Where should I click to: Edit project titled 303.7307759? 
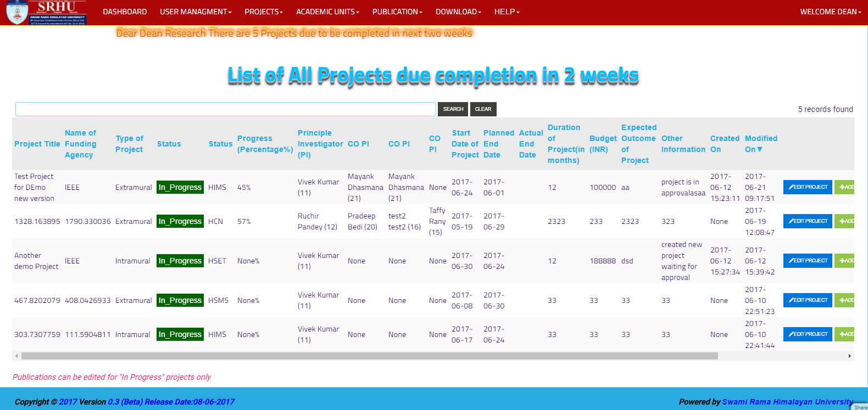[x=808, y=334]
